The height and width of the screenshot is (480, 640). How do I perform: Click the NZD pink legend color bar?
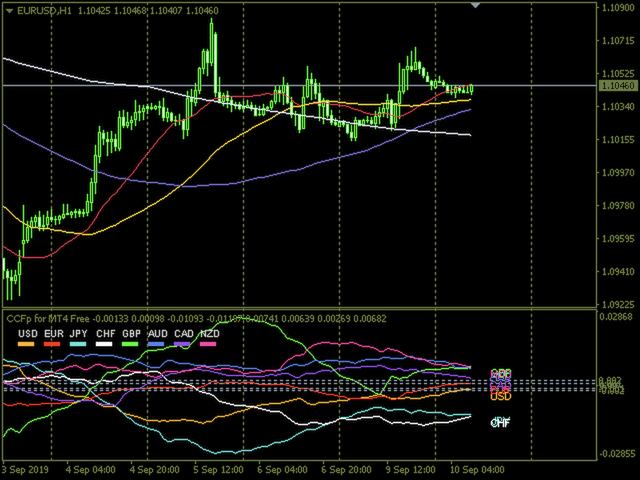[209, 344]
